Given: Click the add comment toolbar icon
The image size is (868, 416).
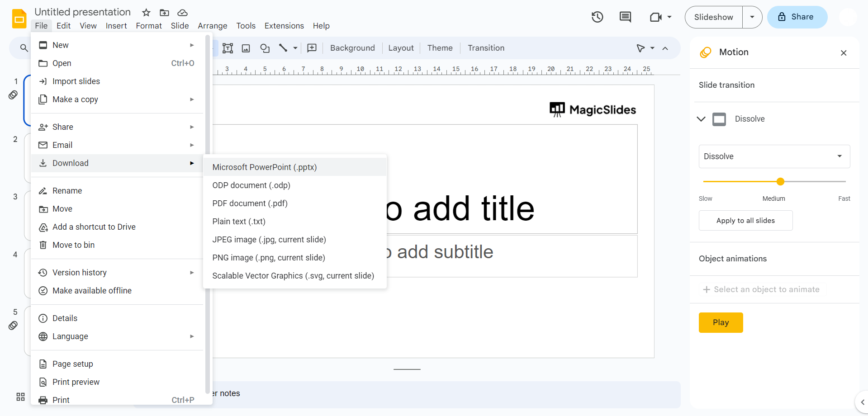Looking at the screenshot, I should pyautogui.click(x=312, y=48).
